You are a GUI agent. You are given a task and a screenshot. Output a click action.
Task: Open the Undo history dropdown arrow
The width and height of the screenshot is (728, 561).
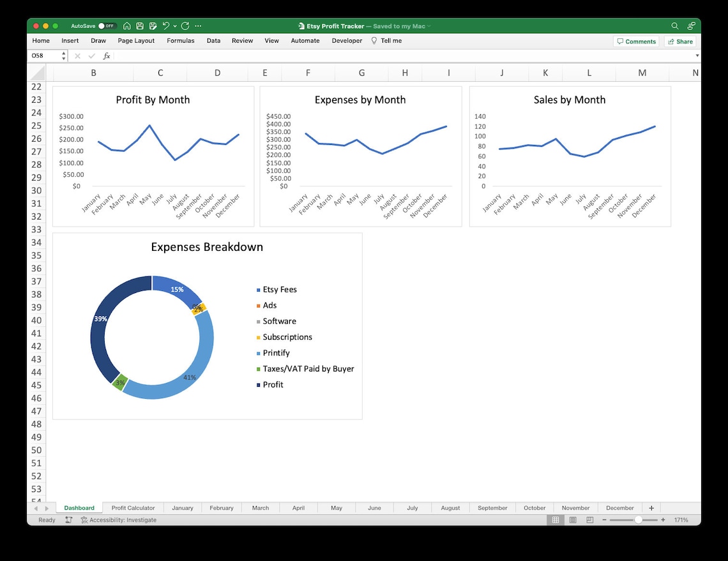(175, 26)
